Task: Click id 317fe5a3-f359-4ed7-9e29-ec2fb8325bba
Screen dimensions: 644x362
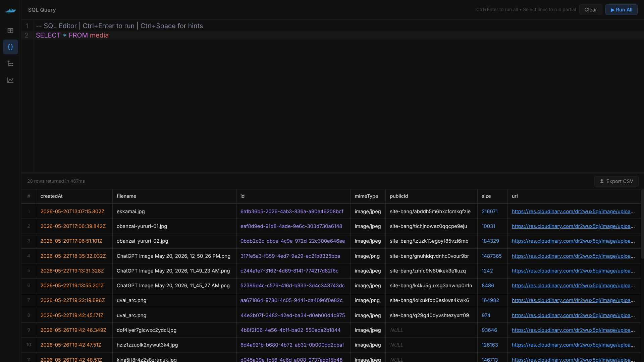Action: click(290, 256)
